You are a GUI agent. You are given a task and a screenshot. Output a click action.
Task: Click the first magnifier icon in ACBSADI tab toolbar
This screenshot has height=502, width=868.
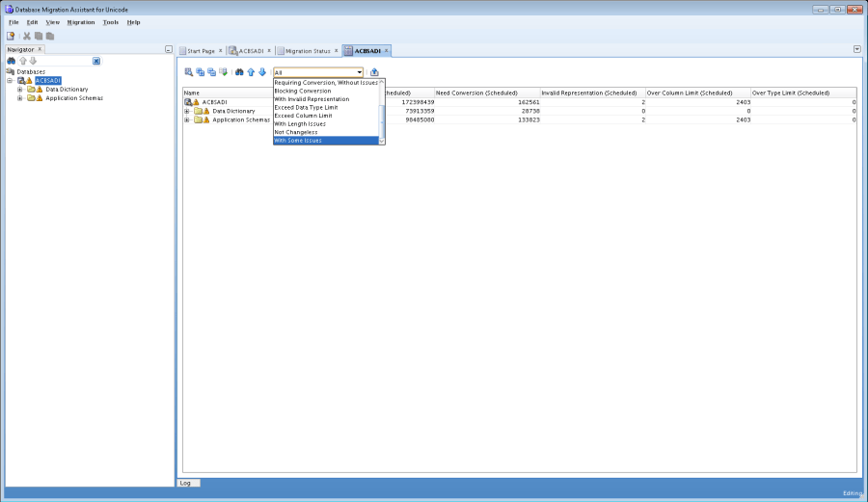189,72
